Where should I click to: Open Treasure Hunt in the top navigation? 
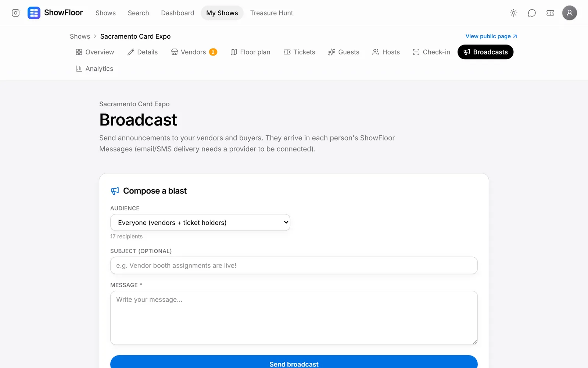[x=272, y=13]
